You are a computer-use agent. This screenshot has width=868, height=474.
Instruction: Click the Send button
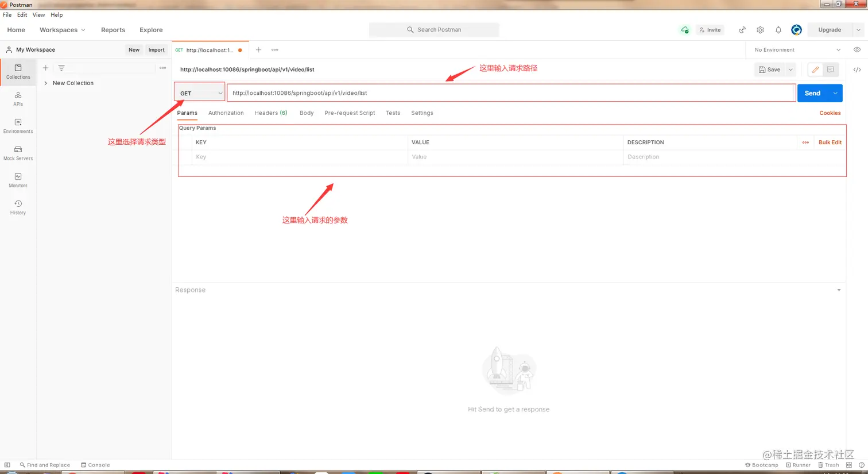812,93
